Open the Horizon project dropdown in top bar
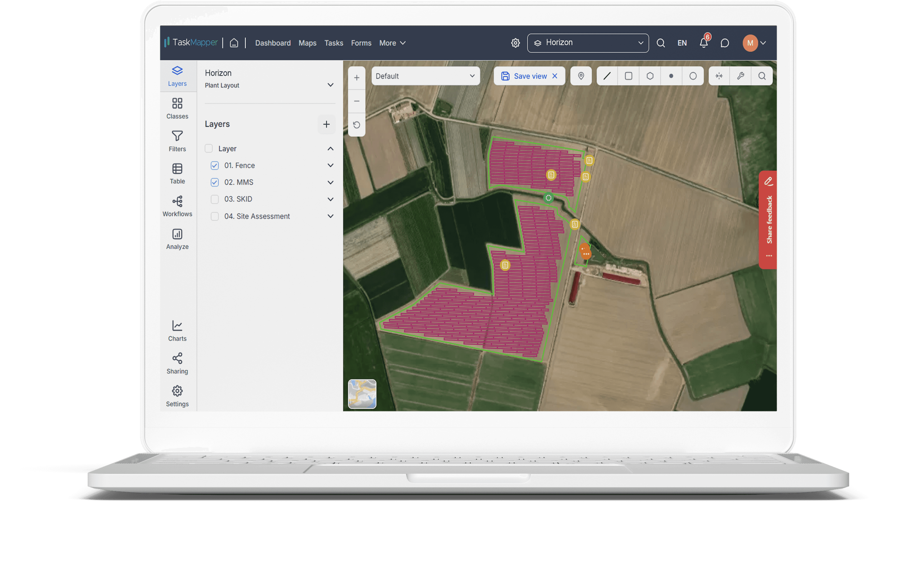Screen dimensions: 924x563 (588, 43)
